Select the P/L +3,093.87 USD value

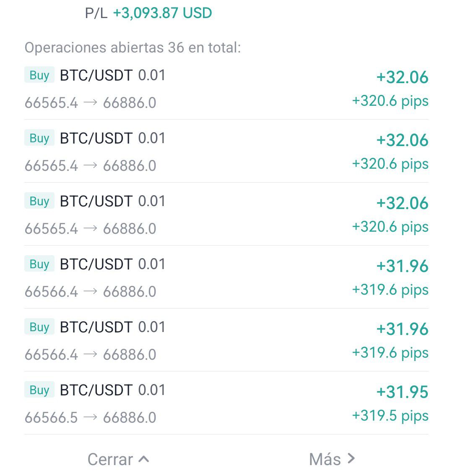162,13
